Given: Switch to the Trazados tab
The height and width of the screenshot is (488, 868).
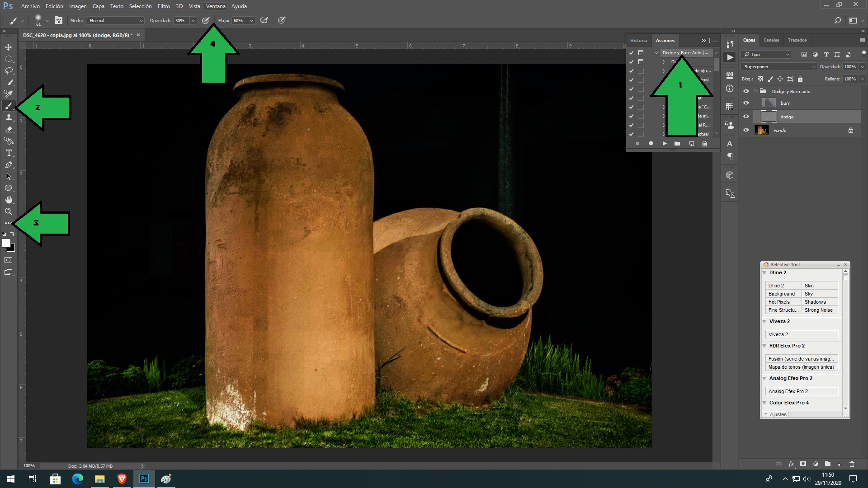Looking at the screenshot, I should [x=797, y=40].
